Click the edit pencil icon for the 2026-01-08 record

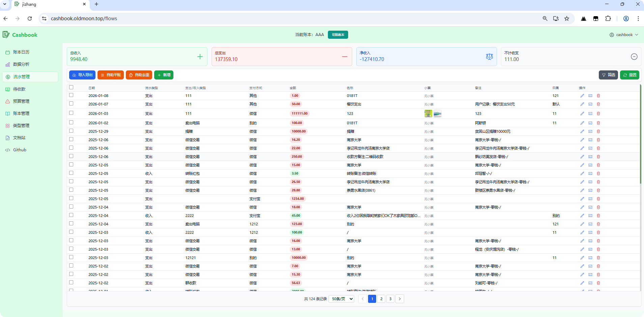(582, 96)
